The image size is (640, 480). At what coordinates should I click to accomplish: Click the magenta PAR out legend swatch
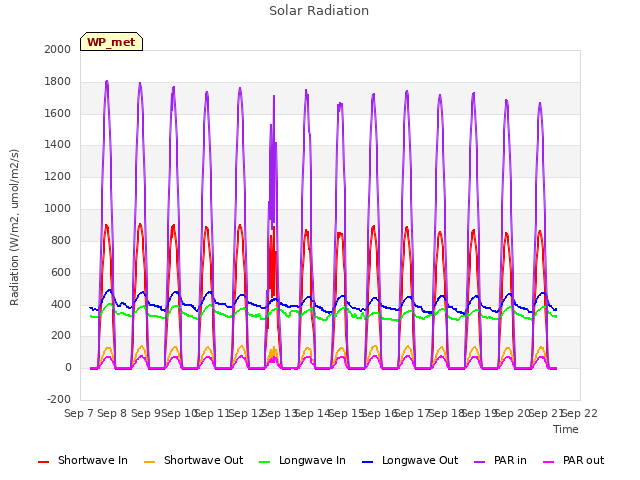(x=549, y=462)
